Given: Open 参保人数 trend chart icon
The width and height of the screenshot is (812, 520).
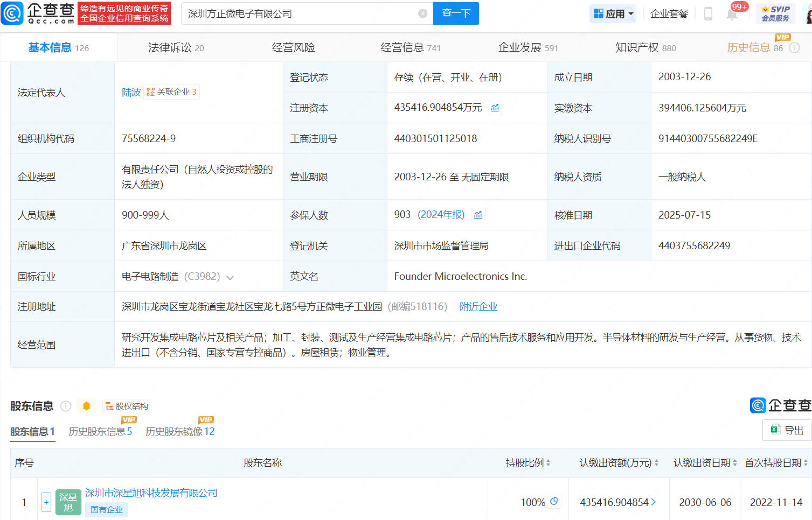Looking at the screenshot, I should [478, 215].
